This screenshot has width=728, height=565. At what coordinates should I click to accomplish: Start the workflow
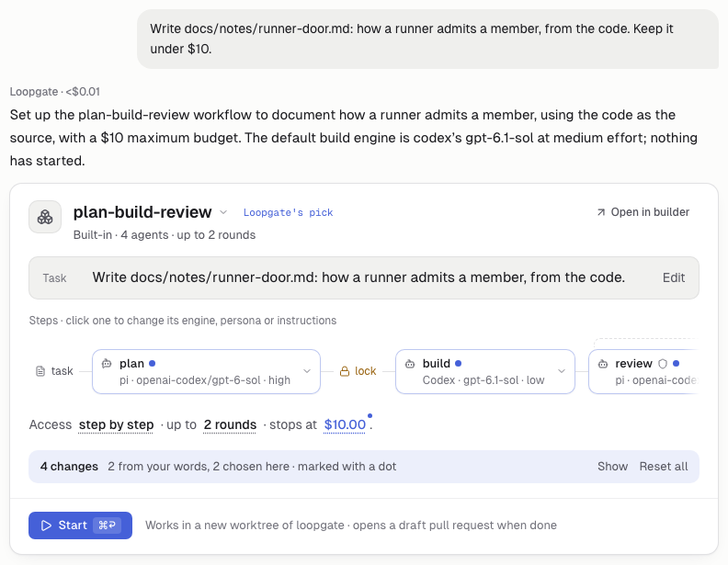pyautogui.click(x=80, y=525)
